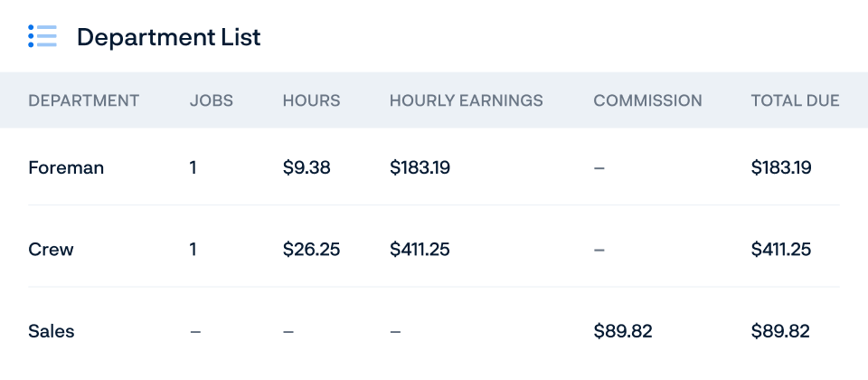Sort by the JOBS column header
Screen dimensions: 868x380
[x=212, y=100]
